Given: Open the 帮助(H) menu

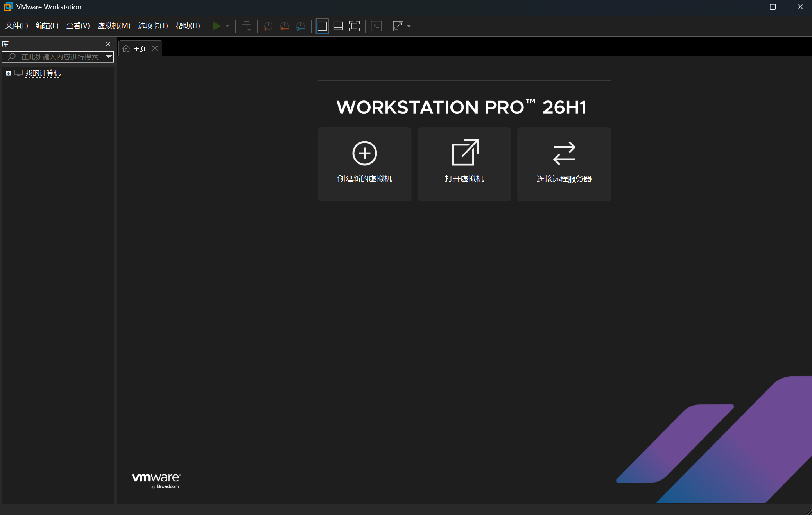Looking at the screenshot, I should [188, 26].
